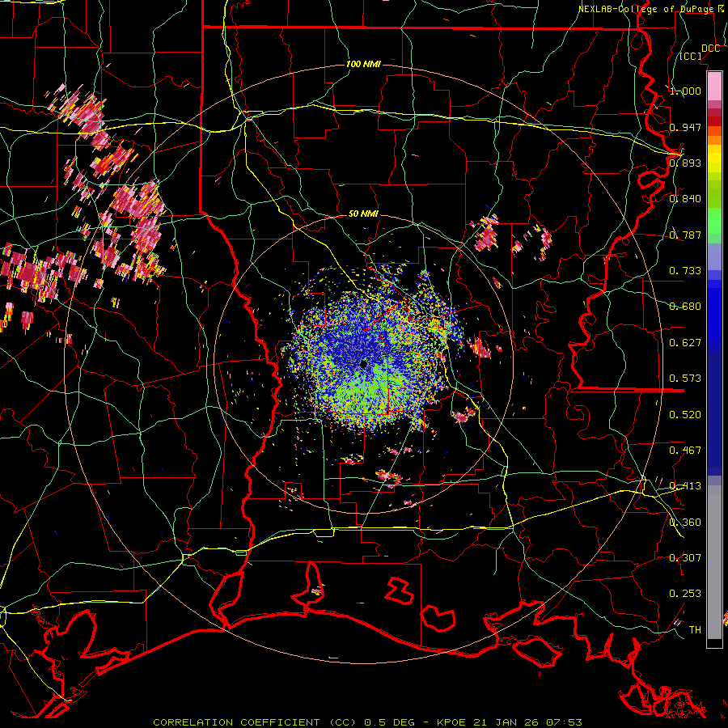Click the 0.947 color scale value
The image size is (728, 728).
[x=685, y=127]
